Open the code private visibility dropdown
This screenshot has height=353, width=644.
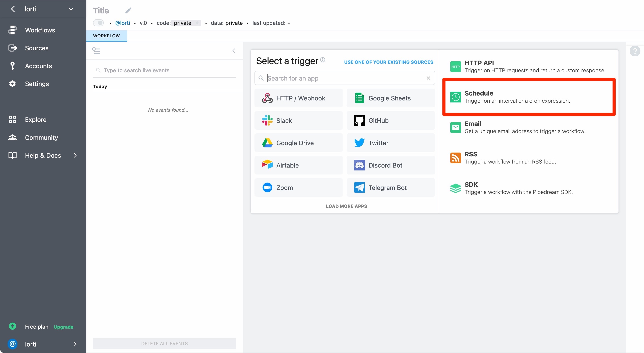click(186, 23)
